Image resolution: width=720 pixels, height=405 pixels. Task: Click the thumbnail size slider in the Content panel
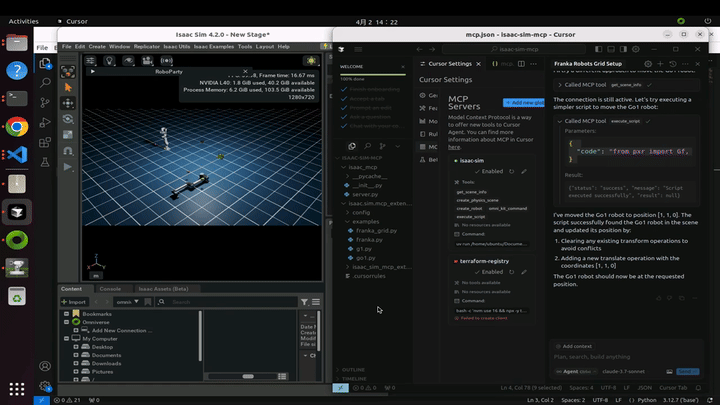click(248, 376)
